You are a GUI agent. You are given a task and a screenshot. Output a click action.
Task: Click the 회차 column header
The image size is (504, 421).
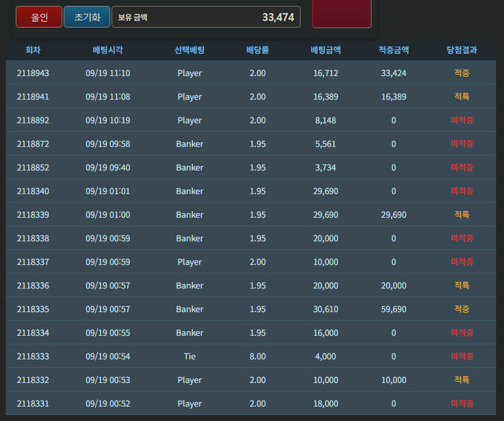tap(33, 50)
